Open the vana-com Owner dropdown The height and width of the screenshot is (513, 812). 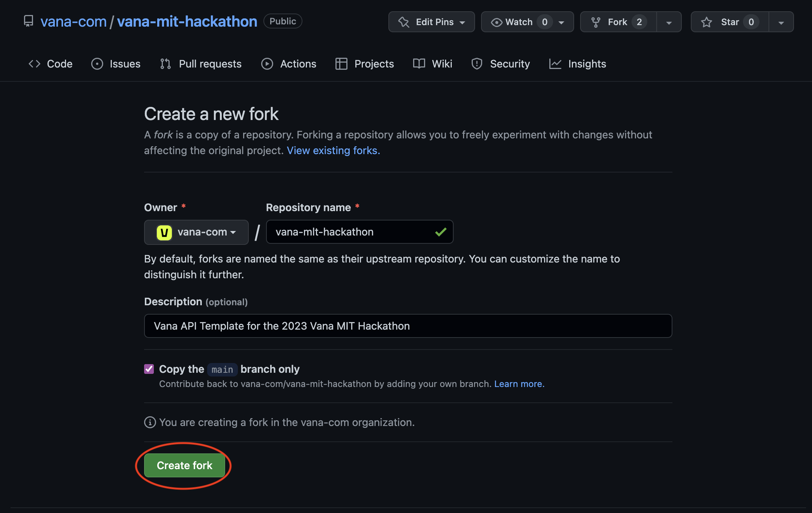(x=196, y=232)
